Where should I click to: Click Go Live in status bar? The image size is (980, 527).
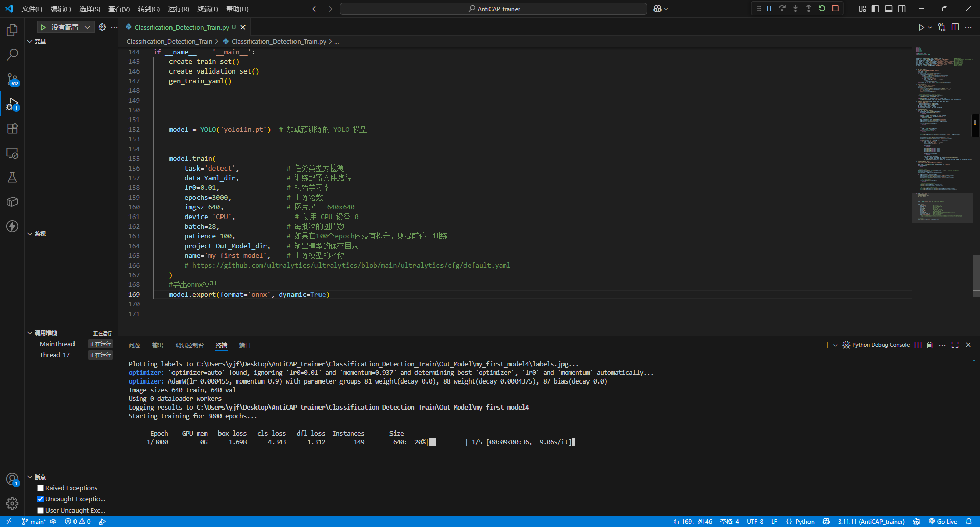pyautogui.click(x=943, y=521)
